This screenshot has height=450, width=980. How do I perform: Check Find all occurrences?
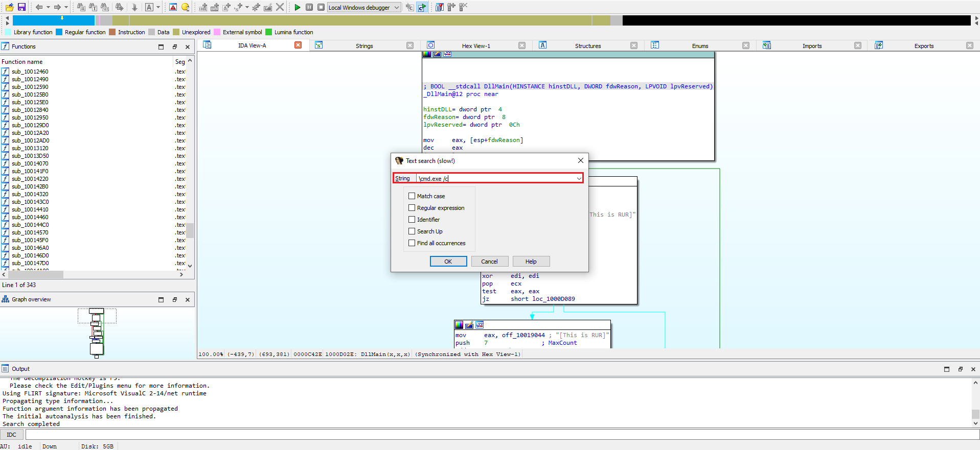point(412,243)
